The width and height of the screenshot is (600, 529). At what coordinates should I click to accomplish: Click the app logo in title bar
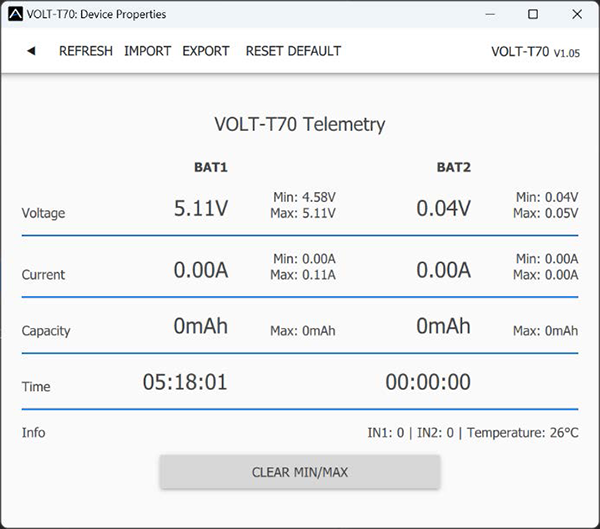15,14
